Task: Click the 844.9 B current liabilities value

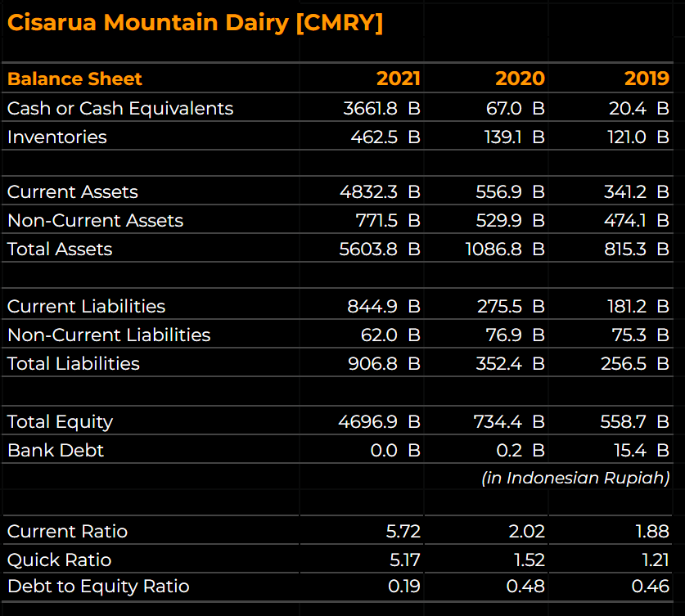Action: pyautogui.click(x=384, y=307)
